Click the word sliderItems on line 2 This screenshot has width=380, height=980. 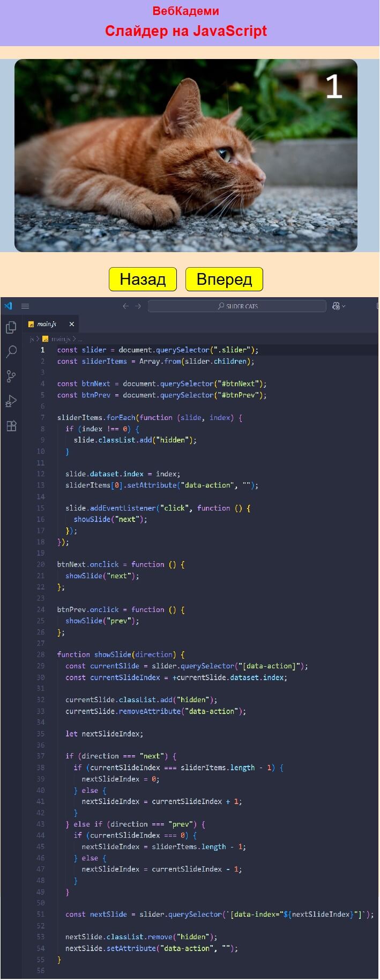pos(105,362)
